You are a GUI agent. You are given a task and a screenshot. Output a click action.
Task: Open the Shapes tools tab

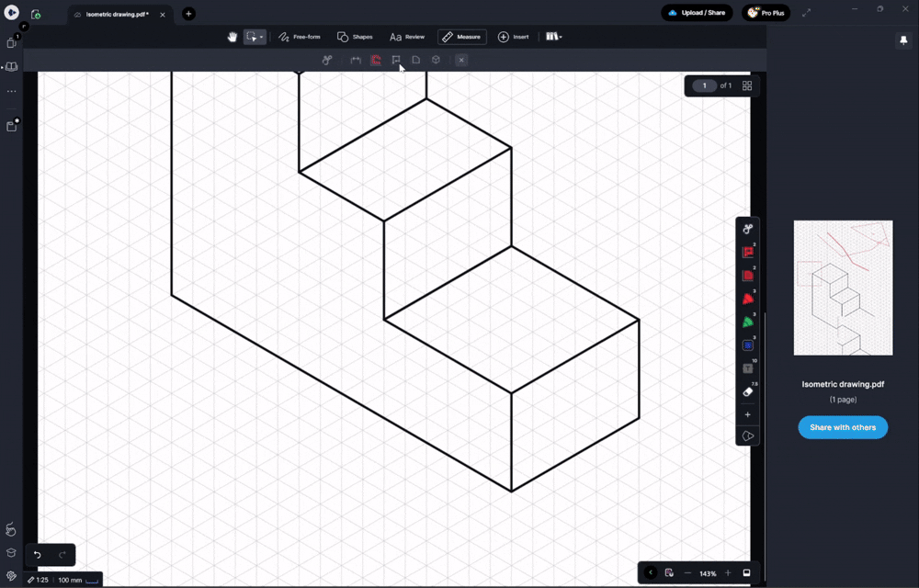coord(355,37)
